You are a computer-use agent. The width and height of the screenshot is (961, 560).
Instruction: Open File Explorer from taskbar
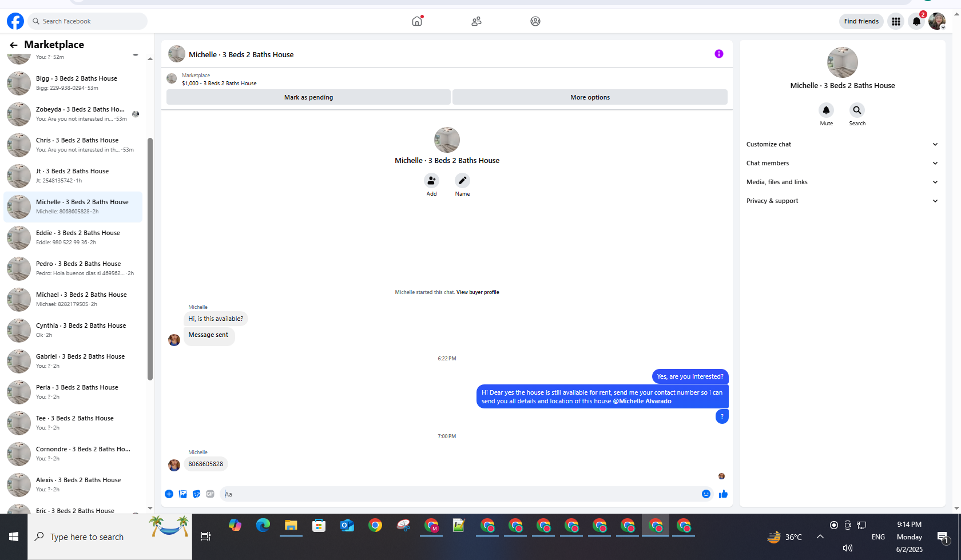291,525
